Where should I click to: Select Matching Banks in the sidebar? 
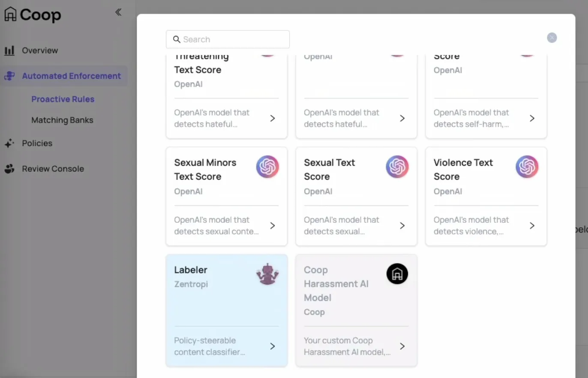(x=62, y=120)
